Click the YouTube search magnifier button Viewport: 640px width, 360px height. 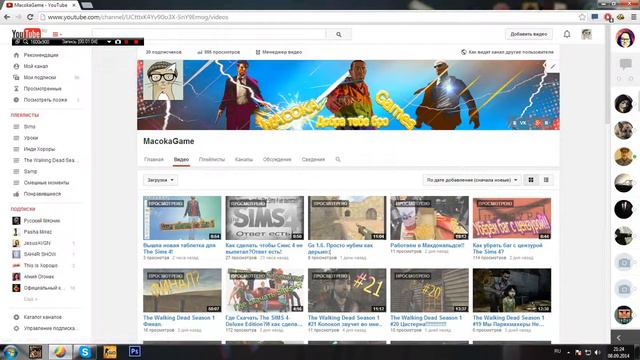click(x=339, y=35)
